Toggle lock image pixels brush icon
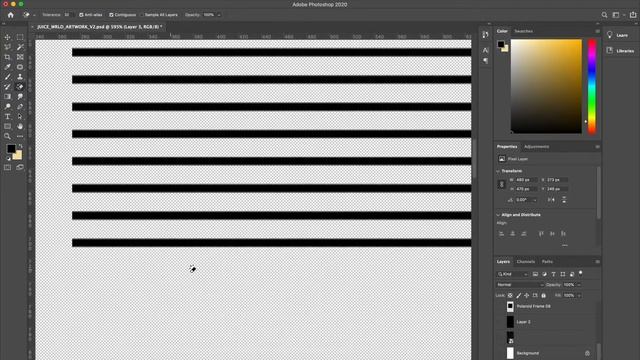The image size is (640, 360). [518, 295]
